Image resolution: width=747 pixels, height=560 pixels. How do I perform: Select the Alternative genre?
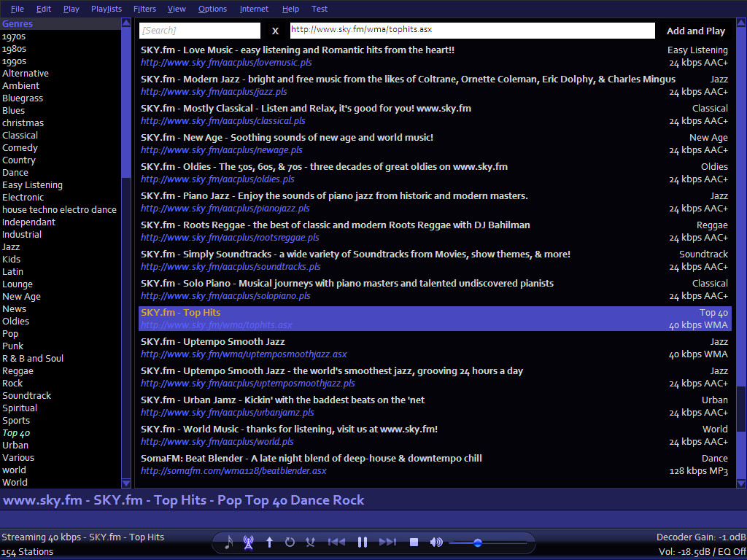click(26, 74)
